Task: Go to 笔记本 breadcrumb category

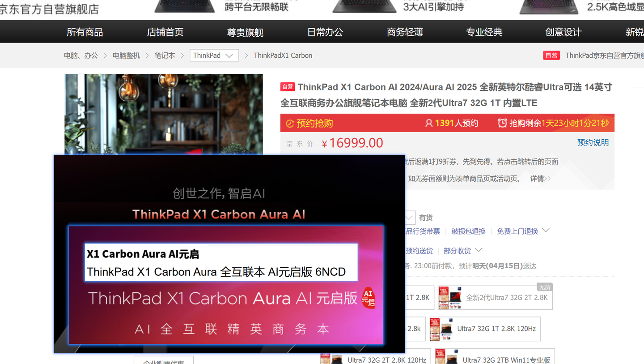Action: [x=165, y=56]
